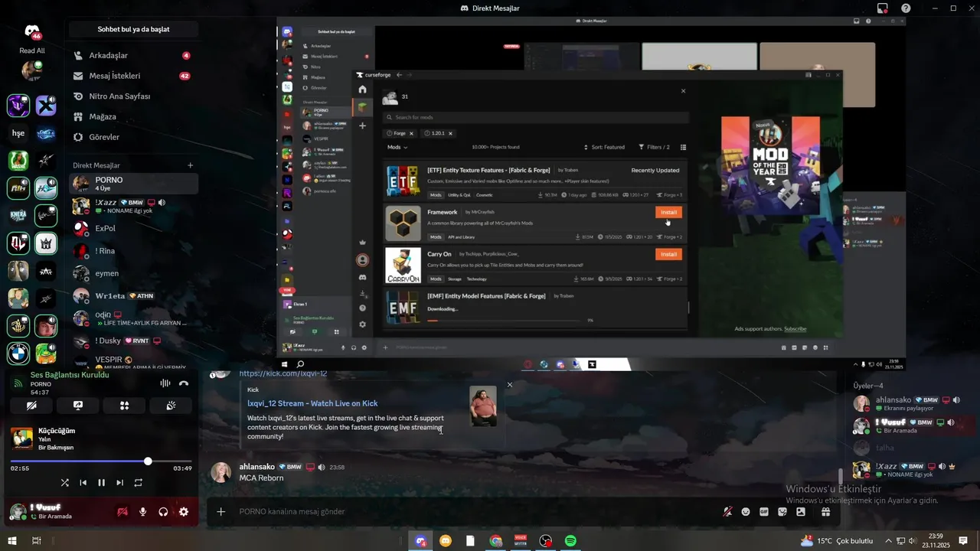Image resolution: width=980 pixels, height=551 pixels.
Task: Open Direct Messages home via Read All icon
Action: (32, 32)
